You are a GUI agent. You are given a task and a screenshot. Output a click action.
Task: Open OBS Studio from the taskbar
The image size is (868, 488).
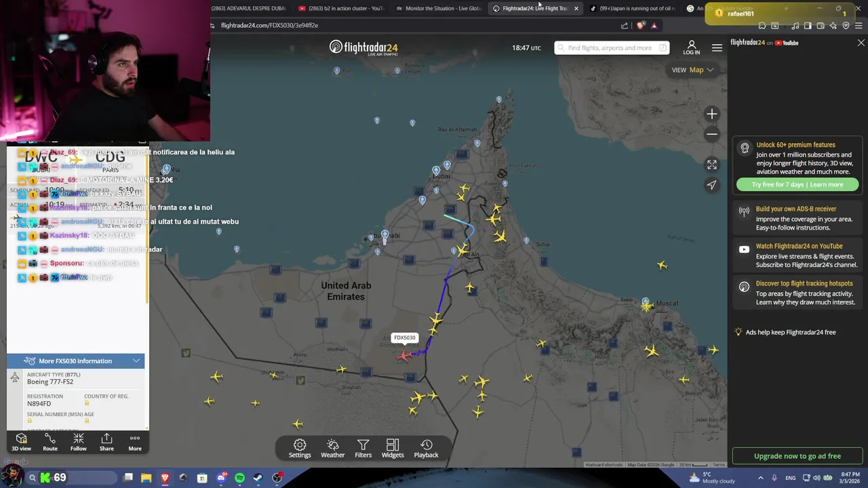click(277, 478)
